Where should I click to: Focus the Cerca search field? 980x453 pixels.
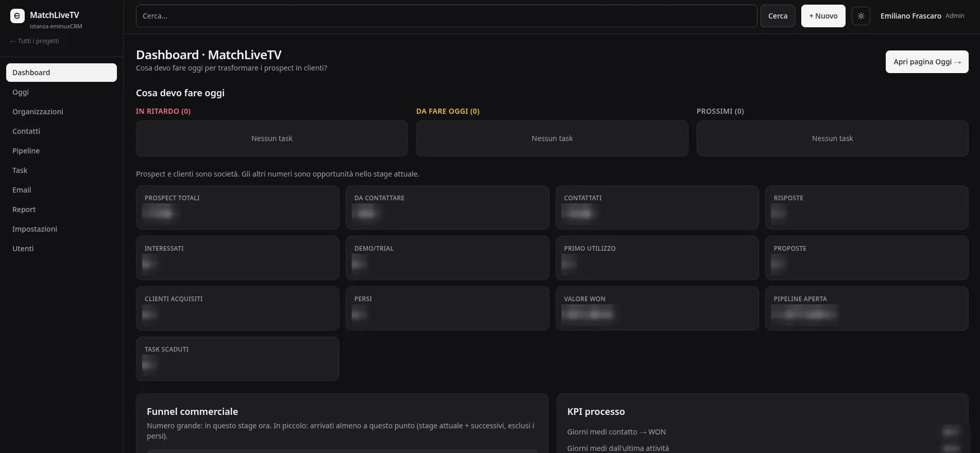[x=446, y=16]
